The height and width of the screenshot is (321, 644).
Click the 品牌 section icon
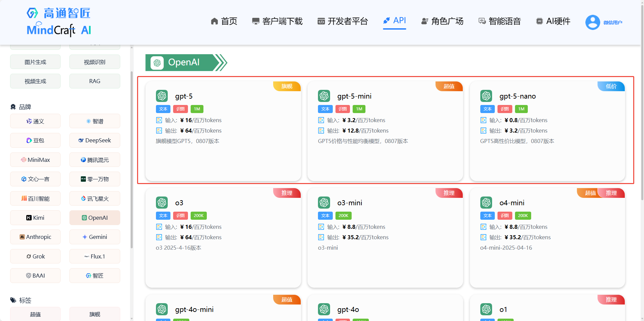(x=13, y=107)
